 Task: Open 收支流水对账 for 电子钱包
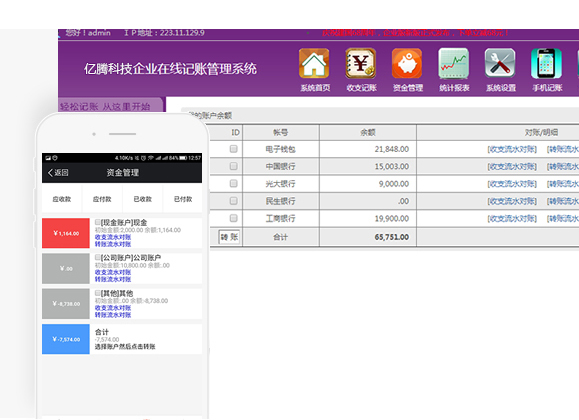point(512,149)
